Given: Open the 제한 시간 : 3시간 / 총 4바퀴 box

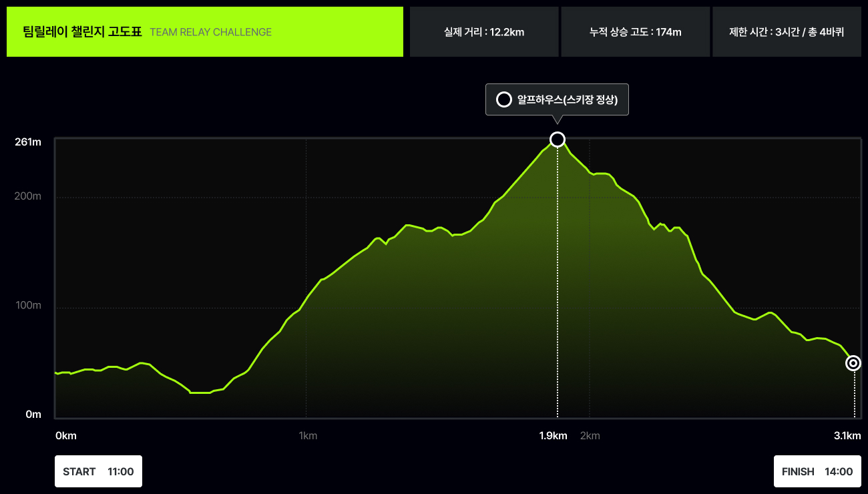Looking at the screenshot, I should [787, 32].
